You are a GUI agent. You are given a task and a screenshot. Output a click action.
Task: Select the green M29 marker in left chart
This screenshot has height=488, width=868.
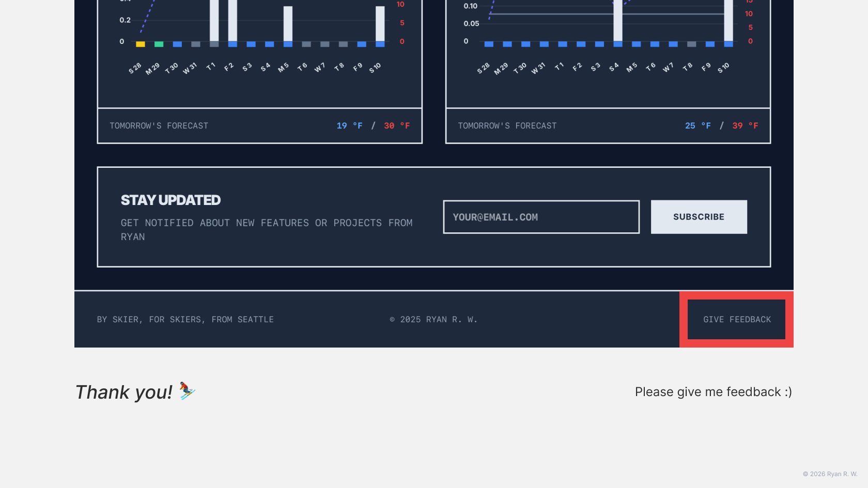coord(159,44)
